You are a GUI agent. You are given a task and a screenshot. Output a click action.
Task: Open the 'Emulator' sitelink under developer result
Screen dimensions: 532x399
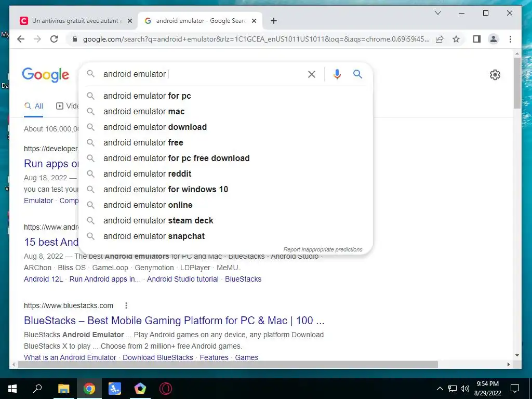click(x=38, y=201)
